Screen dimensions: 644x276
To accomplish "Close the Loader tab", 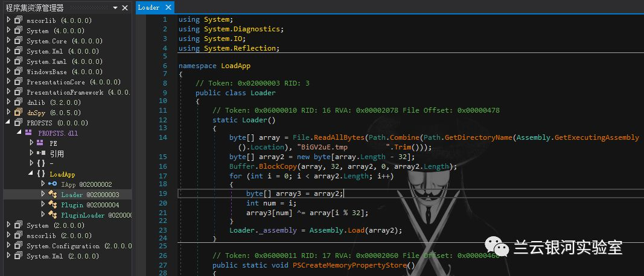I will click(x=168, y=7).
